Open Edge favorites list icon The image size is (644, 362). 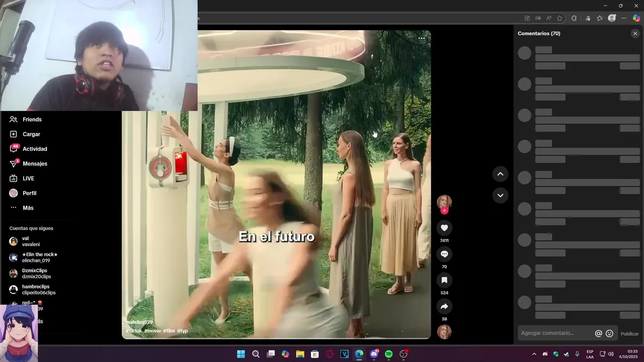point(600,18)
